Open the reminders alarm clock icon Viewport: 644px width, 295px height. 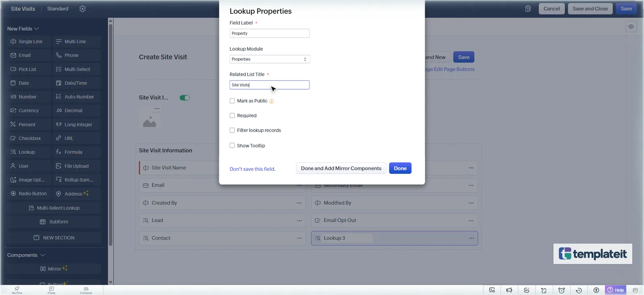(x=561, y=290)
